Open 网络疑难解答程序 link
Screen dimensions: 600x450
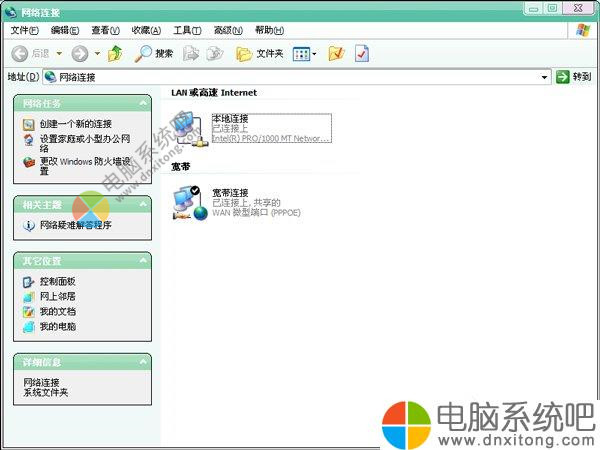coord(76,225)
